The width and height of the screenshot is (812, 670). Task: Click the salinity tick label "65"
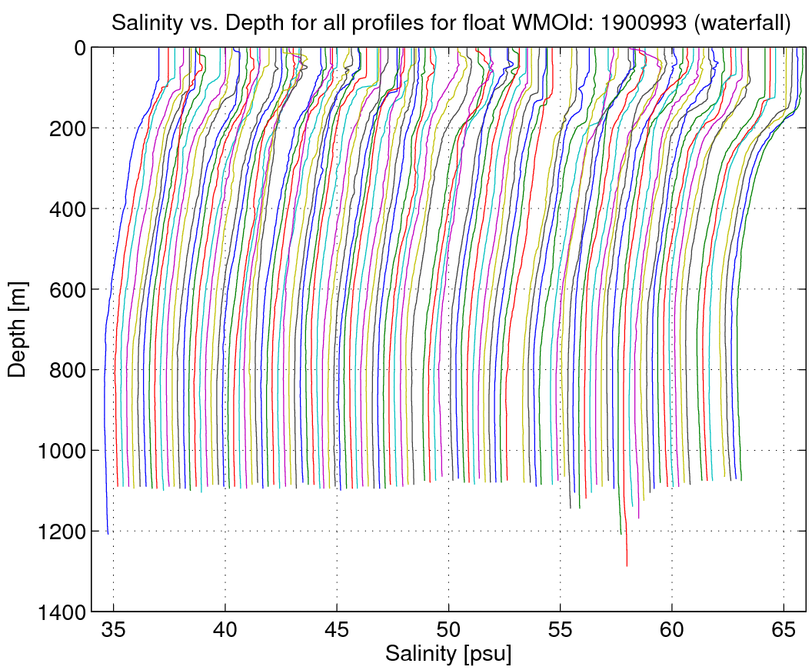tap(784, 629)
